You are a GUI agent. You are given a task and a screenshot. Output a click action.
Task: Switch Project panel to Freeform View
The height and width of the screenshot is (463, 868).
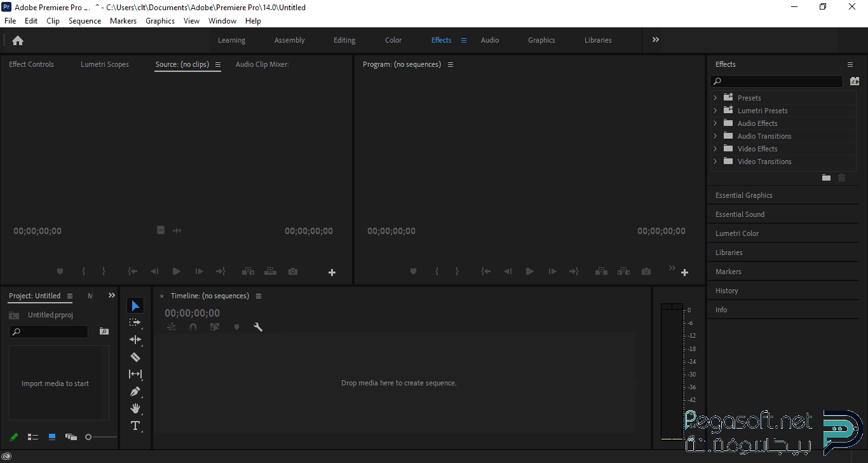click(71, 437)
